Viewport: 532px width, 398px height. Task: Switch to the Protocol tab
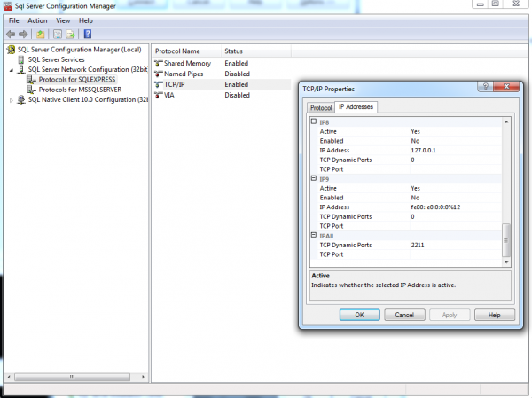pyautogui.click(x=320, y=107)
